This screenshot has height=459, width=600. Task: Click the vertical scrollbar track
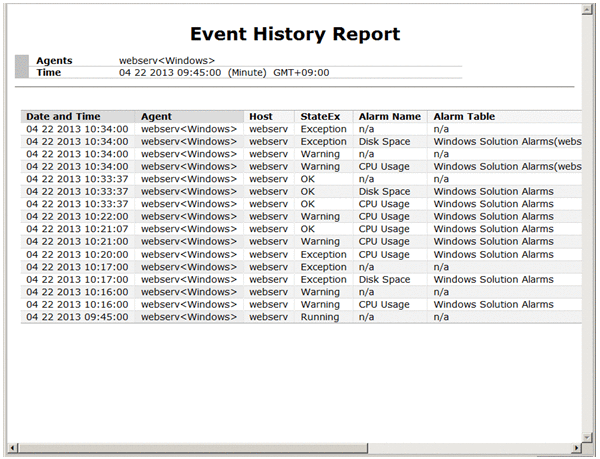coord(588,220)
